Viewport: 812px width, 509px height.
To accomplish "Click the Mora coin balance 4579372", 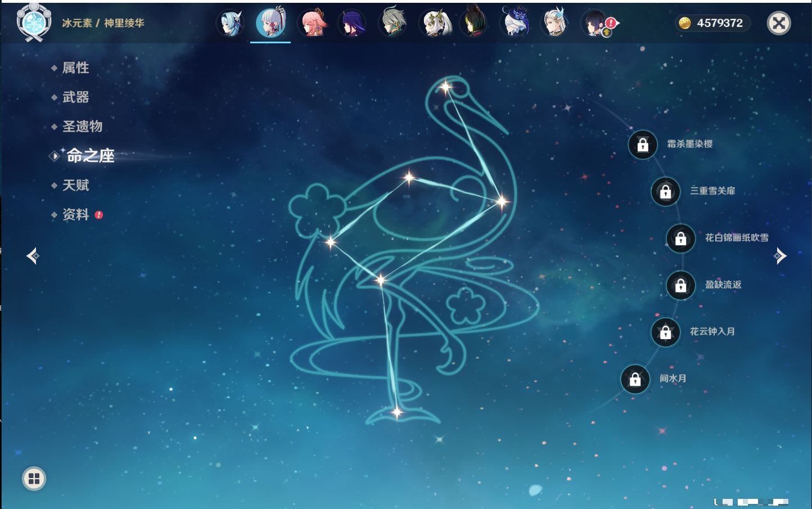I will tap(712, 23).
